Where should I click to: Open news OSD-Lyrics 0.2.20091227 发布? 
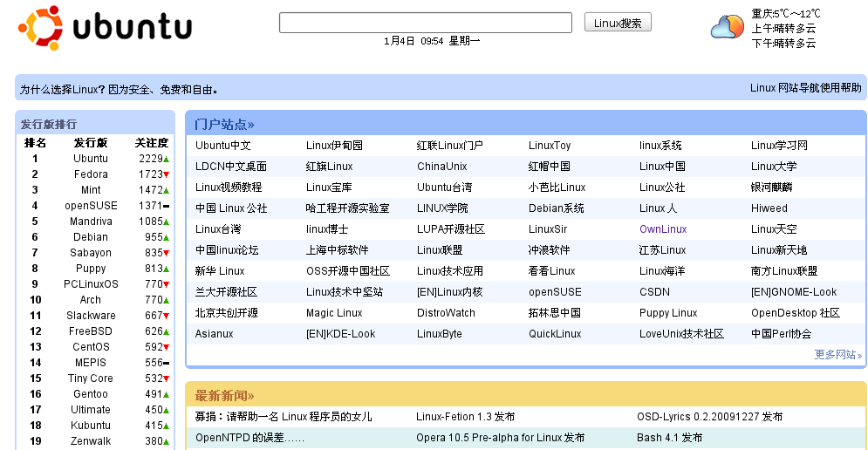coord(710,416)
